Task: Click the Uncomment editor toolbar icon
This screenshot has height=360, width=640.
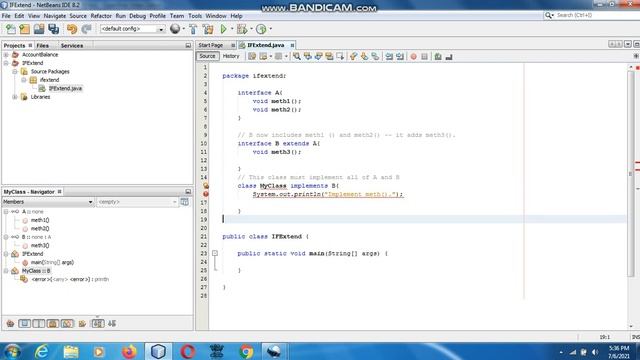Action: 449,56
